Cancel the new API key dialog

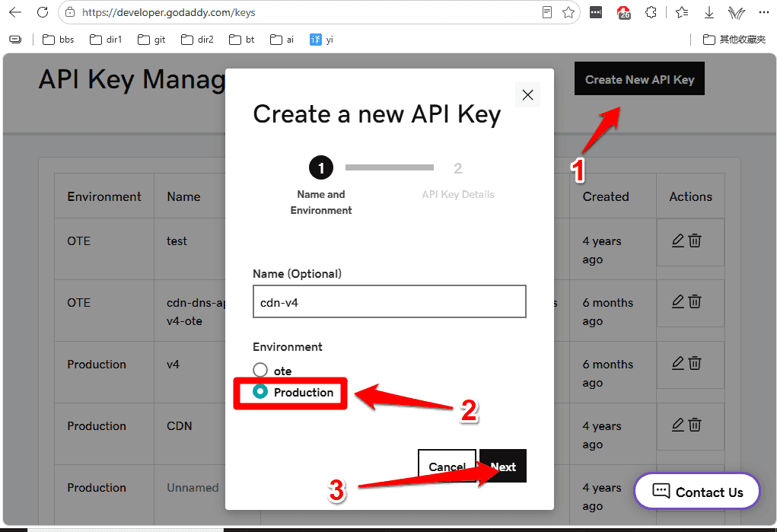[x=447, y=466]
